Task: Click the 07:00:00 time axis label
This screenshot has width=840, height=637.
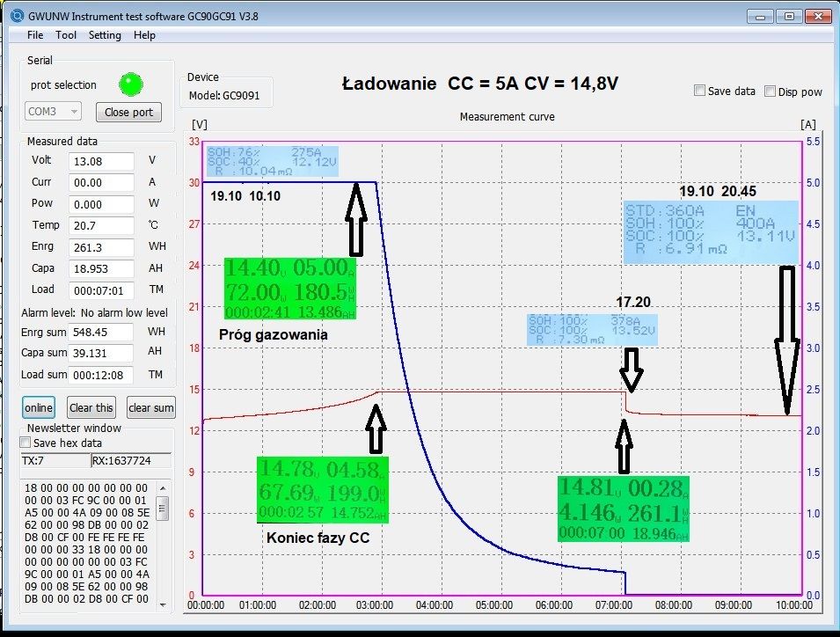Action: tap(613, 605)
